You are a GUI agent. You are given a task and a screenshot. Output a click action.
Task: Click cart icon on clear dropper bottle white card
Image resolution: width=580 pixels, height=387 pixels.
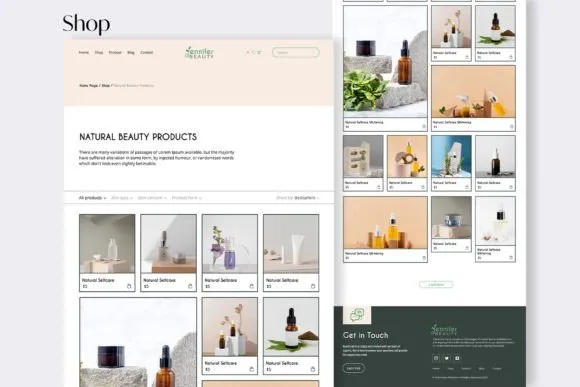coord(511,258)
